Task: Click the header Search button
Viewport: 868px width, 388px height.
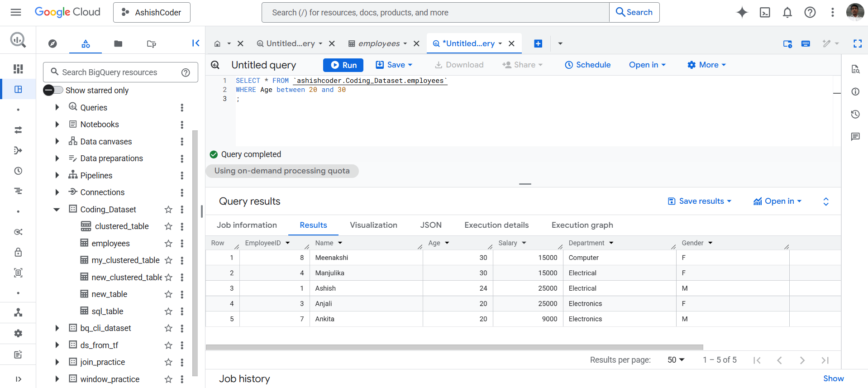Action: (x=634, y=12)
